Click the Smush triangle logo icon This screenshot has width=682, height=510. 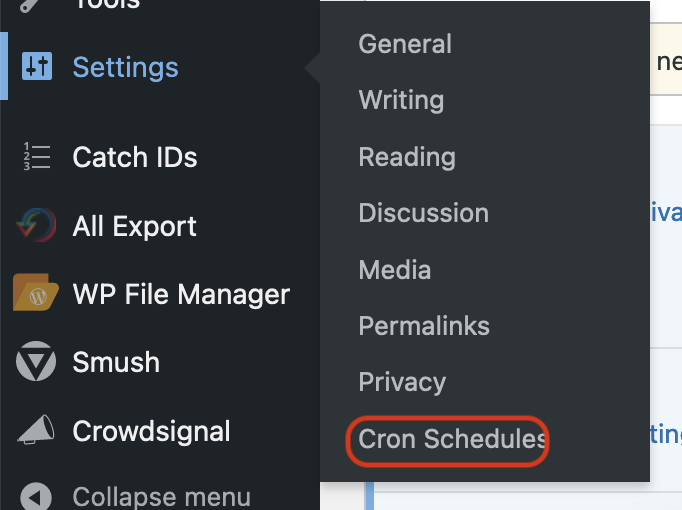click(36, 361)
